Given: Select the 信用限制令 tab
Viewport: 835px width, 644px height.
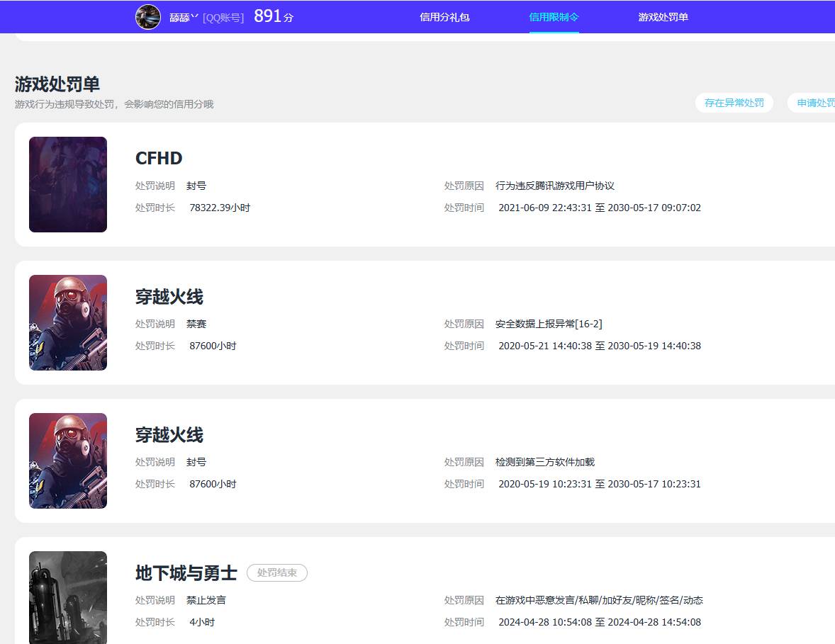Looking at the screenshot, I should [554, 17].
